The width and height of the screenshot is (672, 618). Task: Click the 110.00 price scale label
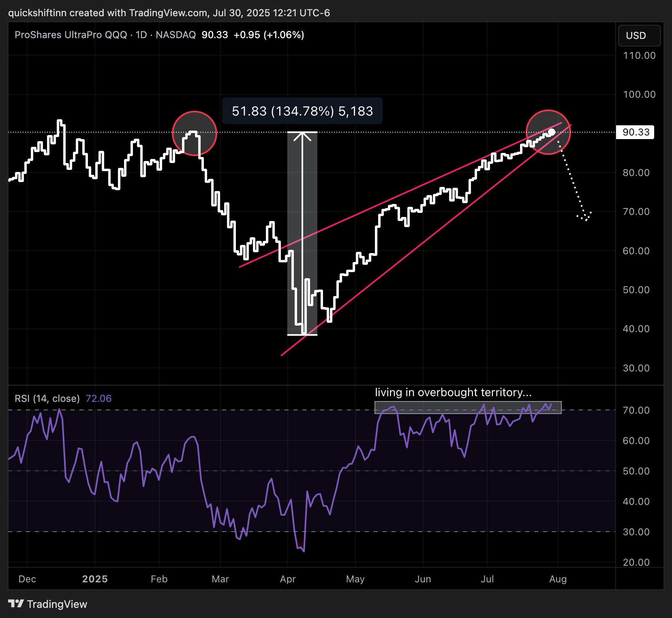point(639,56)
